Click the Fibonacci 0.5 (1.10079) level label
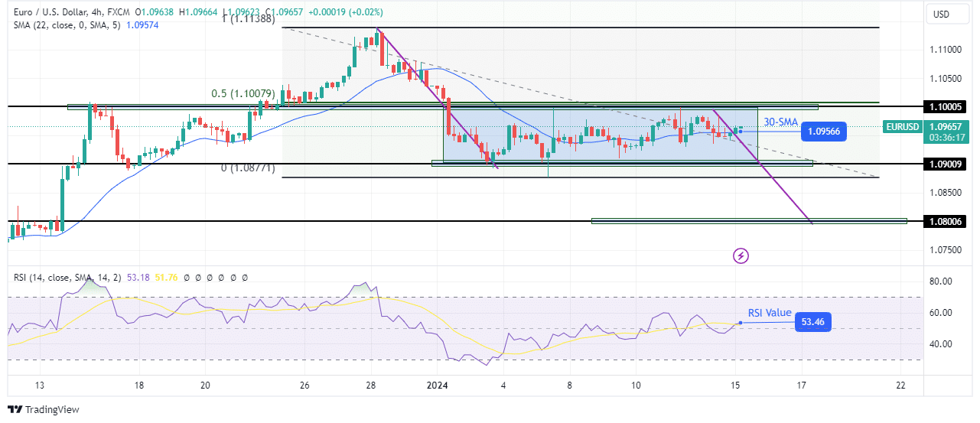This screenshot has height=423, width=980. [x=243, y=94]
